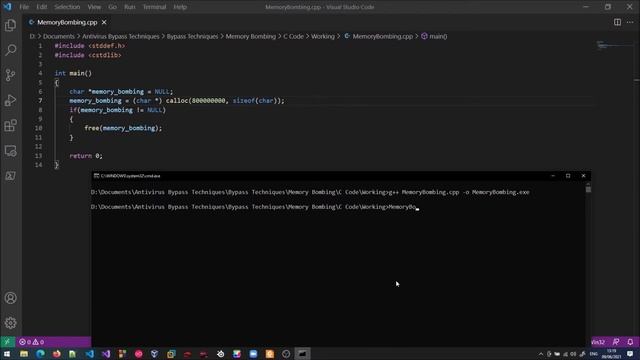640x360 pixels.
Task: Open Visual Studio Code from the taskbar
Action: (x=89, y=354)
